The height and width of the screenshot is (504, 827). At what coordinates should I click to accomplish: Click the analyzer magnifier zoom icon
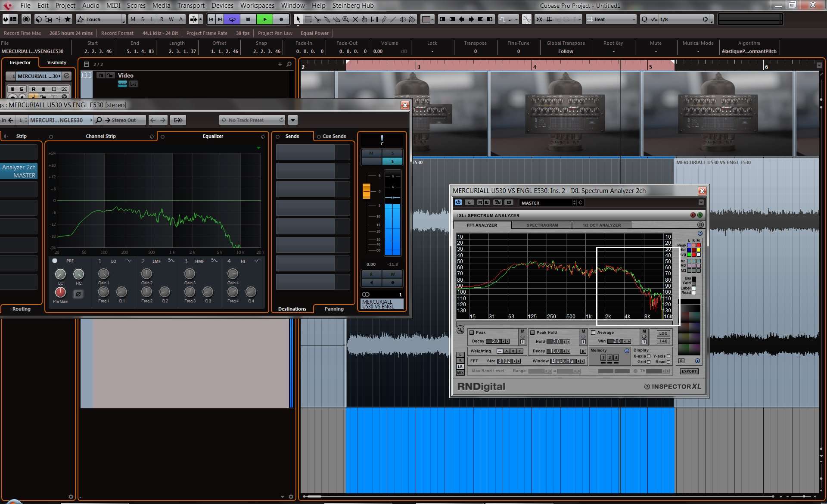(x=460, y=331)
